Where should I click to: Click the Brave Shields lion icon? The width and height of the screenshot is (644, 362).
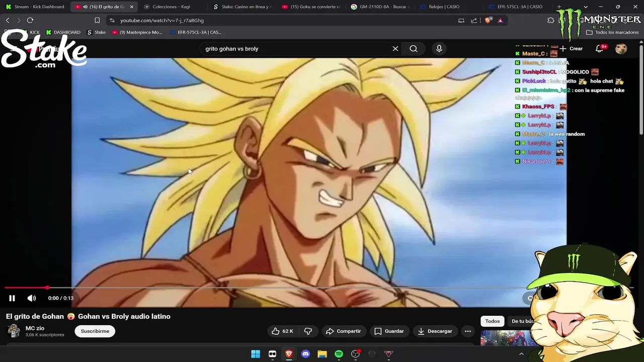(x=488, y=21)
